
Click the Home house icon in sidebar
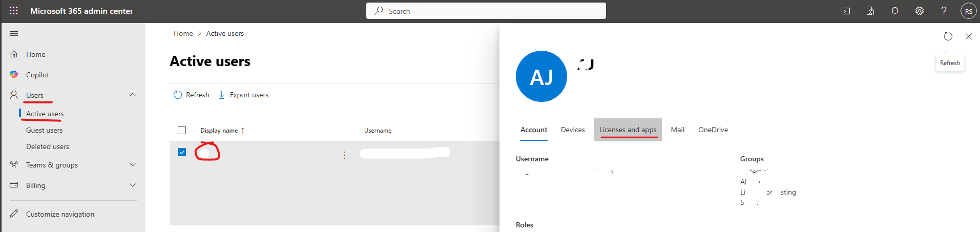tap(14, 54)
